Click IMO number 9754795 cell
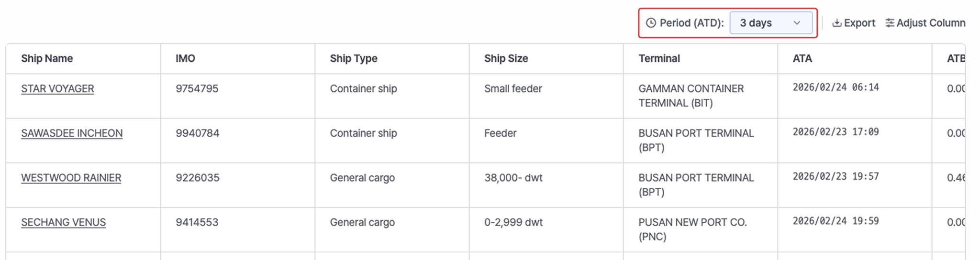 [197, 89]
